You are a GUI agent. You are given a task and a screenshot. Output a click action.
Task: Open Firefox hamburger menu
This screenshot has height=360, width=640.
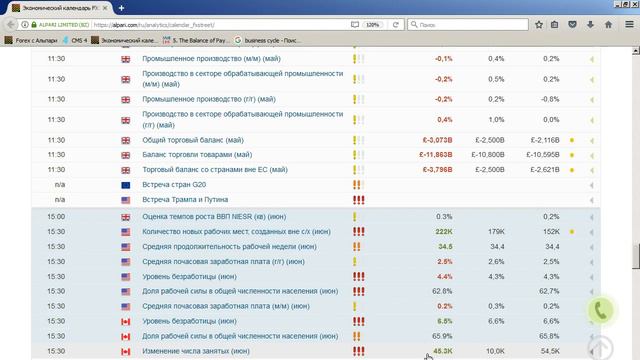[629, 25]
